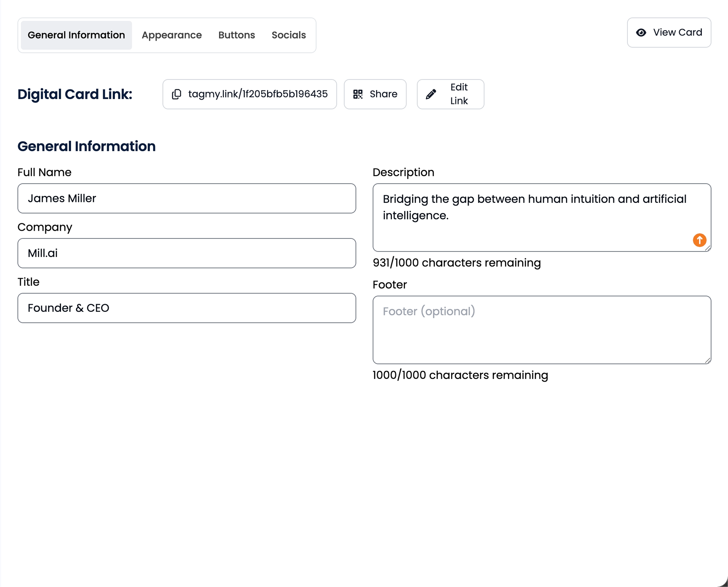Switch to the Appearance tab
Screen dimensions: 728x587
pos(171,35)
